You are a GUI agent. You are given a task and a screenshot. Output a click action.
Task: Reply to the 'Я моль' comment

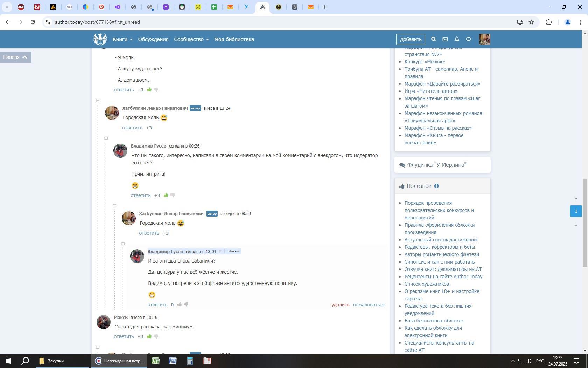tap(124, 90)
